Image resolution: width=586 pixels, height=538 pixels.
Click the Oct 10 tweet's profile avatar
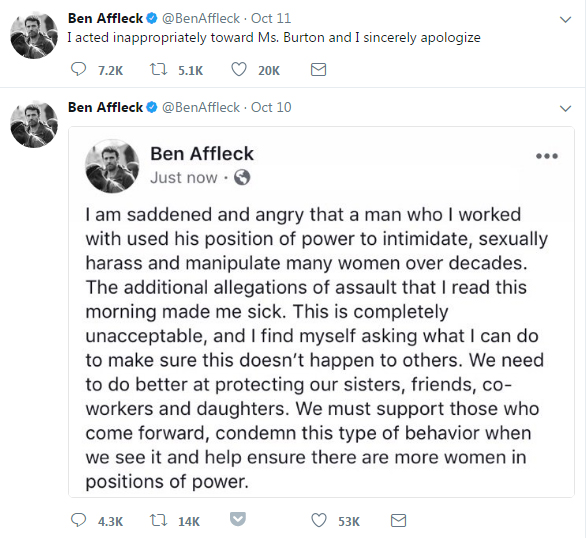click(x=34, y=124)
